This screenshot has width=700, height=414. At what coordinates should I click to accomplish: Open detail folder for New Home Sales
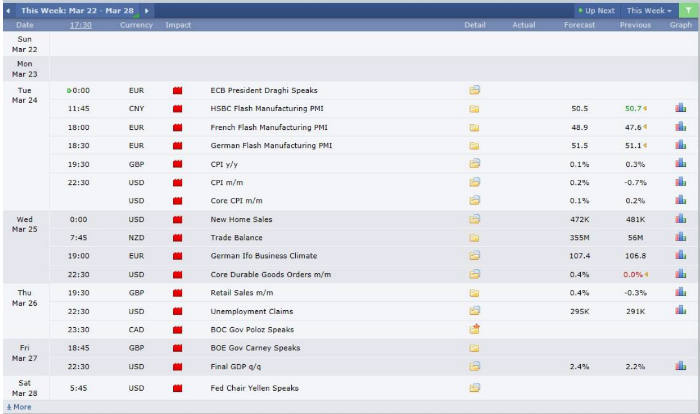point(474,219)
